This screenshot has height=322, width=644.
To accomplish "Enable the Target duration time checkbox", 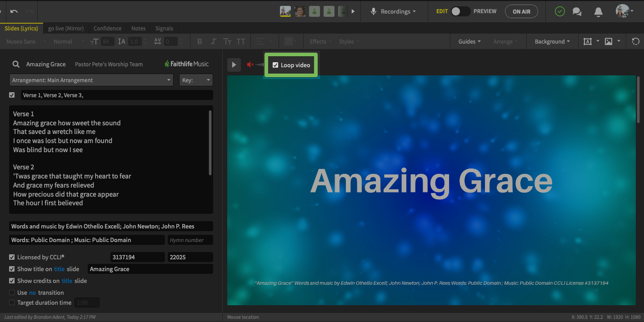I will (x=12, y=302).
